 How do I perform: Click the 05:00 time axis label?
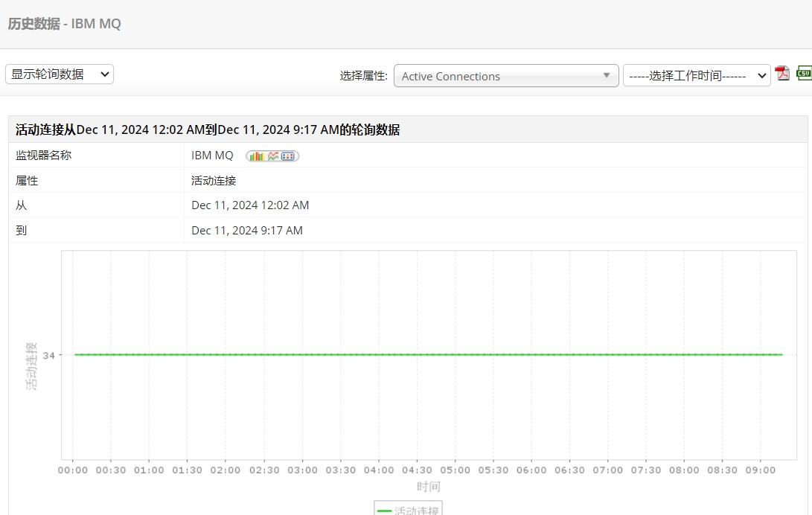455,470
